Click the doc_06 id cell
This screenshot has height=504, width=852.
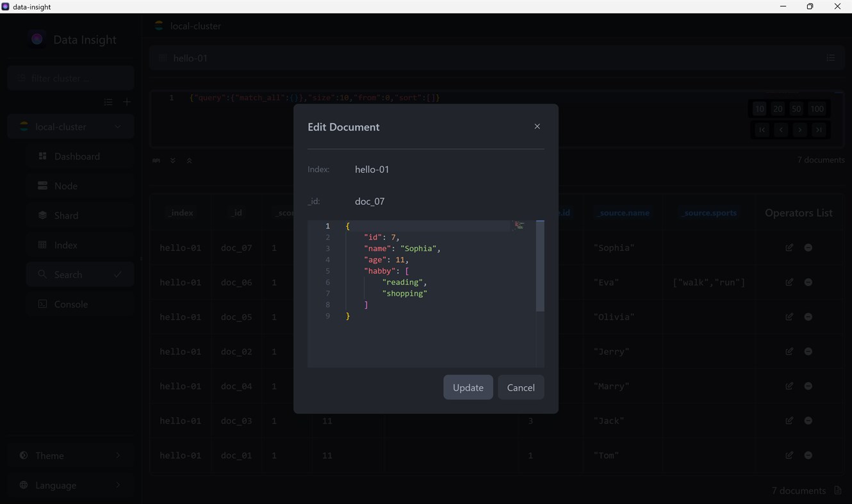pyautogui.click(x=236, y=282)
